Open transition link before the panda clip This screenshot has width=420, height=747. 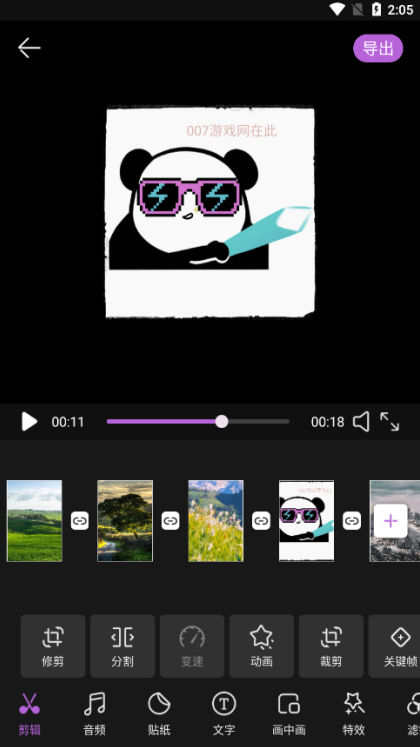pyautogui.click(x=261, y=521)
